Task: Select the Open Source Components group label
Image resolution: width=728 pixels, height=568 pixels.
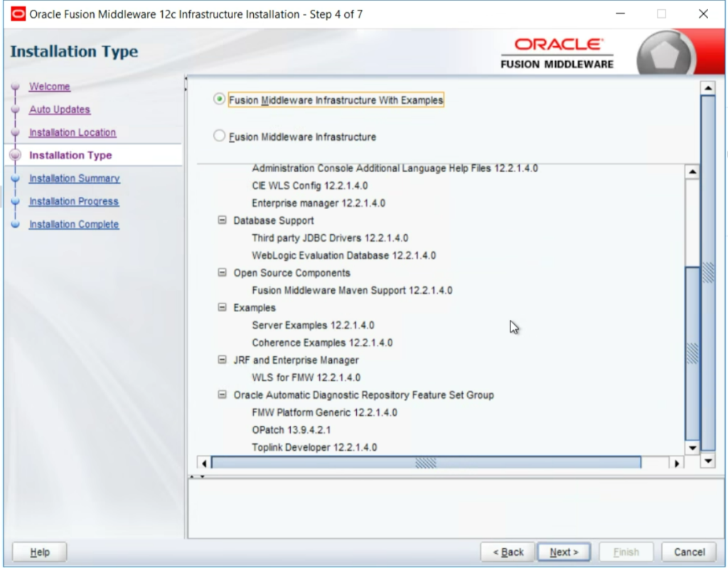Action: point(291,273)
